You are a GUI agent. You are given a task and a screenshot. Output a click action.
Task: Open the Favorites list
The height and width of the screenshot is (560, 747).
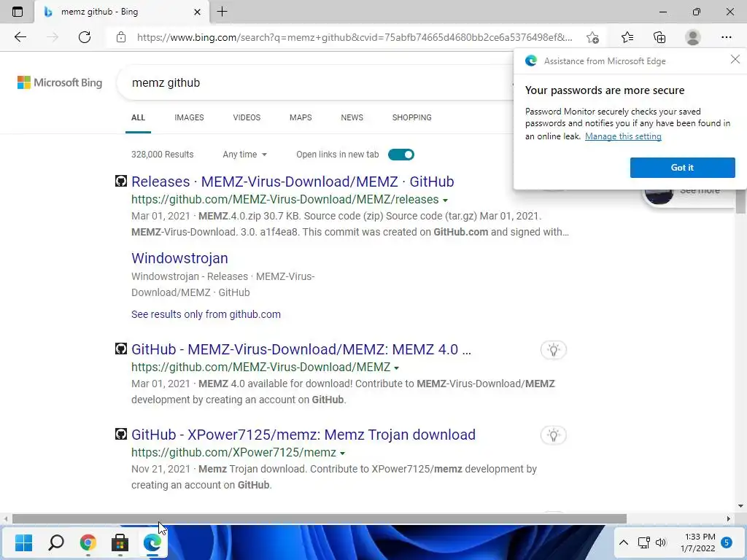(627, 37)
